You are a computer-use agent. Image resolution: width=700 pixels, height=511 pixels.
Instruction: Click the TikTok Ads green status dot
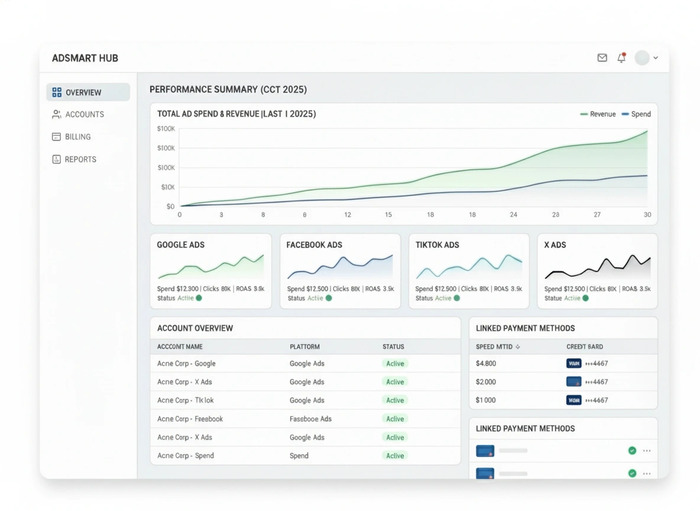click(458, 298)
